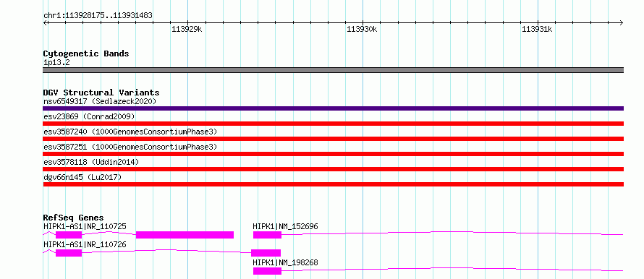Click the chr1:113928175..113931483 coordinate label
Image resolution: width=644 pixels, height=279 pixels.
[98, 16]
